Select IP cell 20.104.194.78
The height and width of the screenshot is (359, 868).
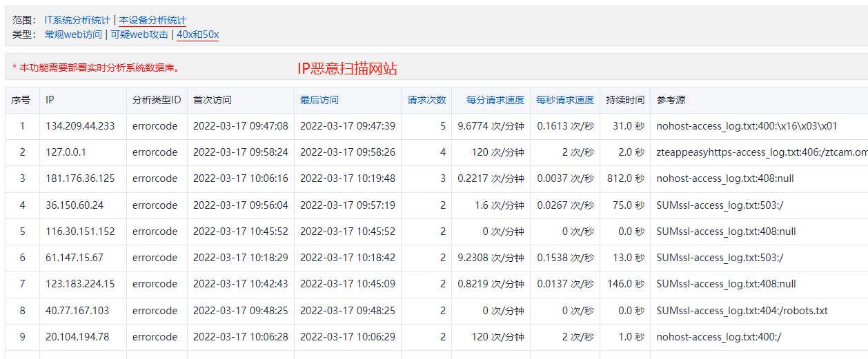click(x=77, y=337)
